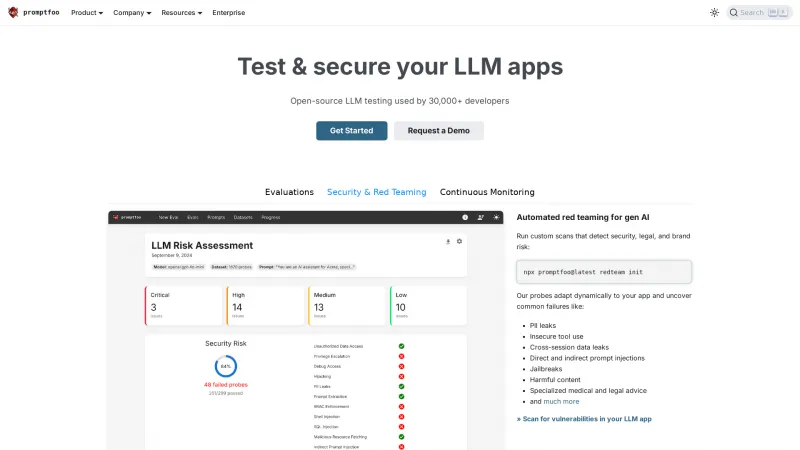Select the Security & Red Teaming tab
This screenshot has width=800, height=450.
pyautogui.click(x=377, y=192)
